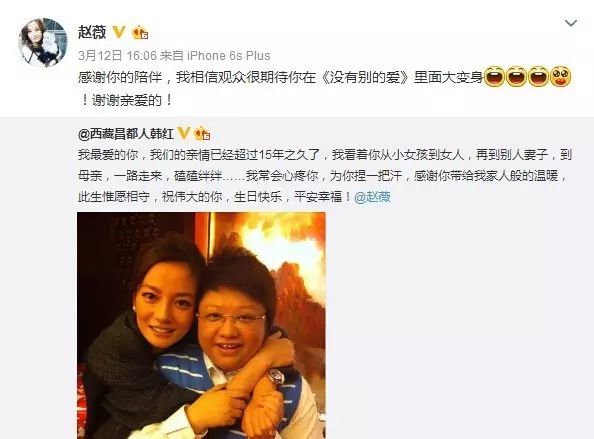Click the blue @赵薇 mention in repost
This screenshot has height=439, width=594.
tap(372, 197)
